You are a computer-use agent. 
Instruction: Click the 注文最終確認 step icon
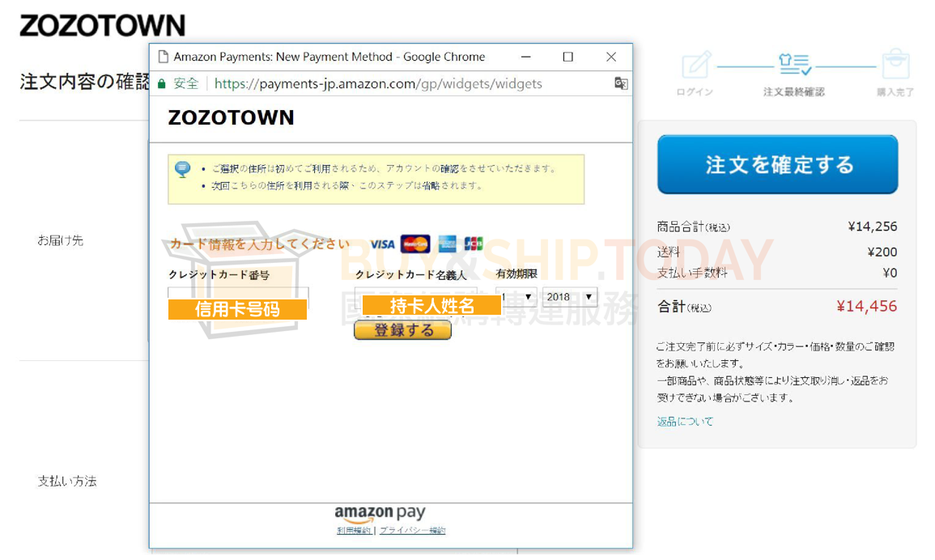point(795,65)
